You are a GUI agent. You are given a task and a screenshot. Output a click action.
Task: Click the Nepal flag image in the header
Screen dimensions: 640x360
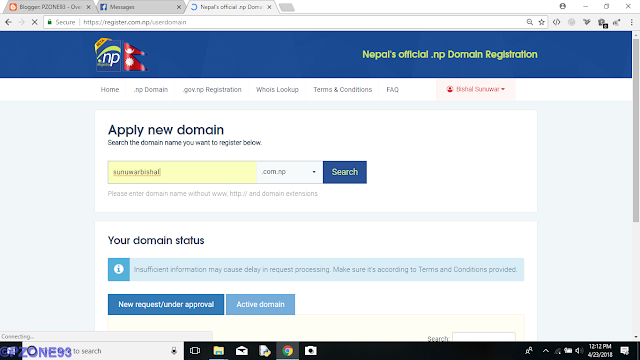coord(135,56)
